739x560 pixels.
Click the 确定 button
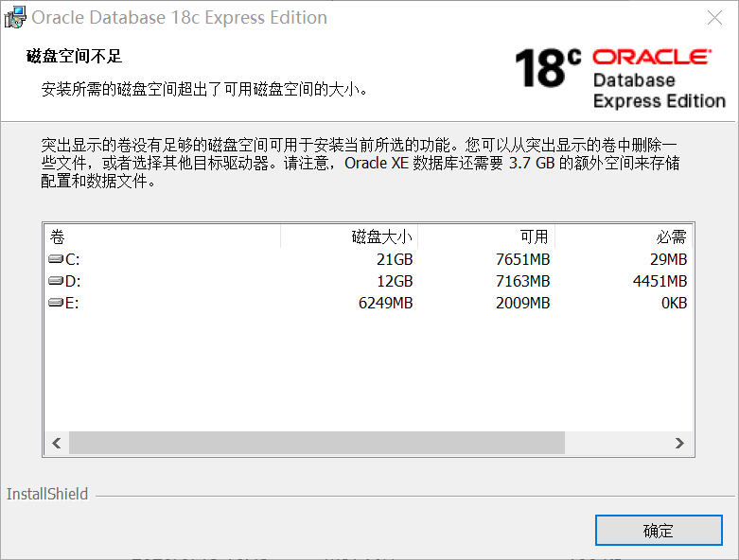(x=659, y=531)
